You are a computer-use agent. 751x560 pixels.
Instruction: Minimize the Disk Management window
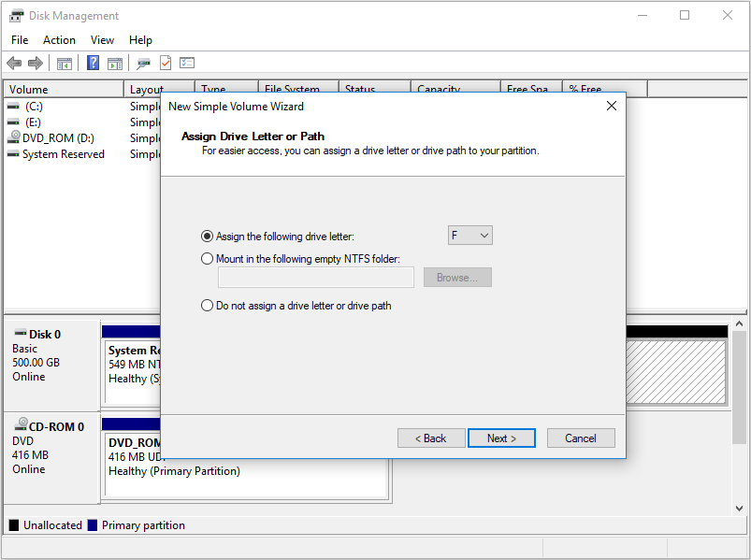pos(643,15)
